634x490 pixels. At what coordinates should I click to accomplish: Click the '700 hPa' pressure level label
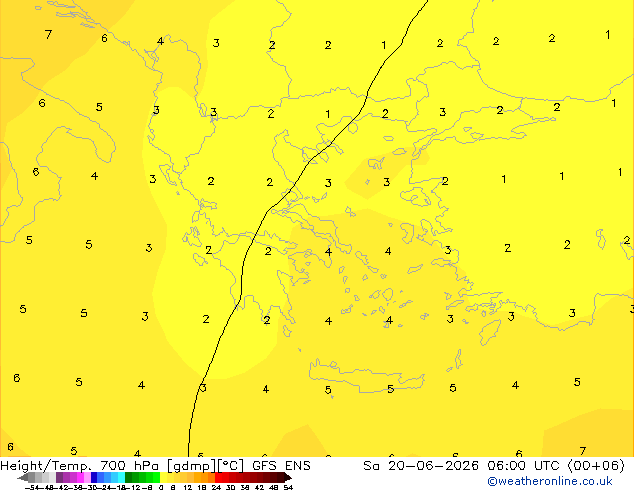[129, 466]
